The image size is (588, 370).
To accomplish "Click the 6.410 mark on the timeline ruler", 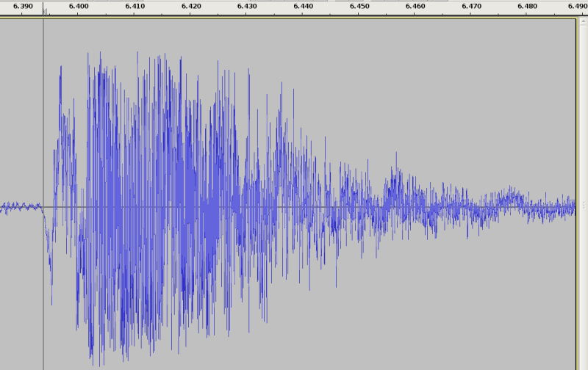I will point(135,6).
